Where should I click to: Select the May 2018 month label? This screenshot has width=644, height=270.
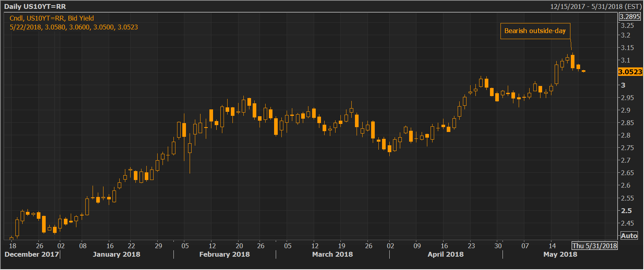[560, 254]
